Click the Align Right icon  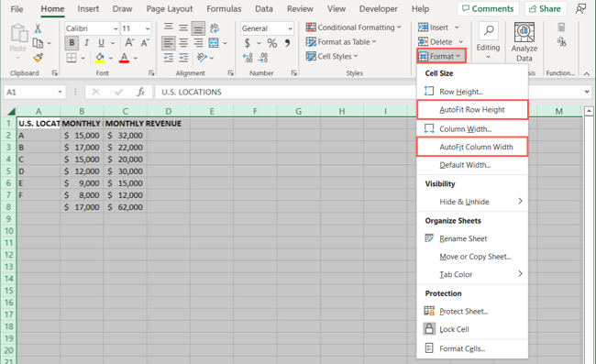(198, 43)
